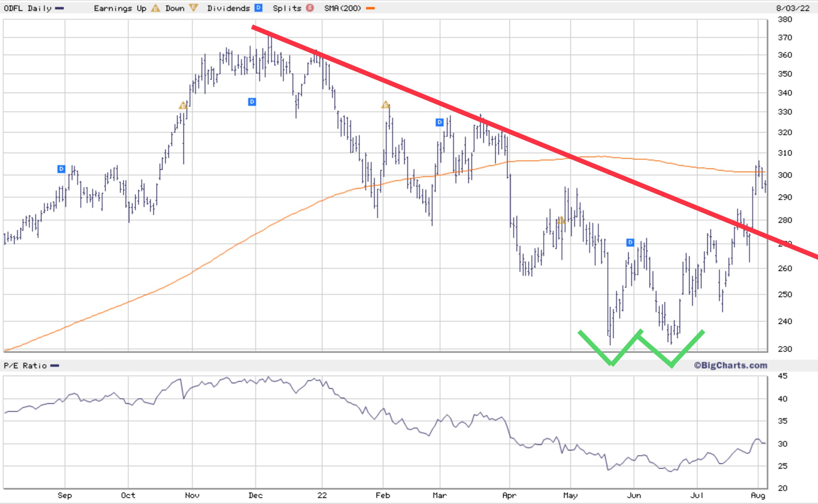Open the BigCharts.com watermark link
This screenshot has width=818, height=504.
[731, 365]
